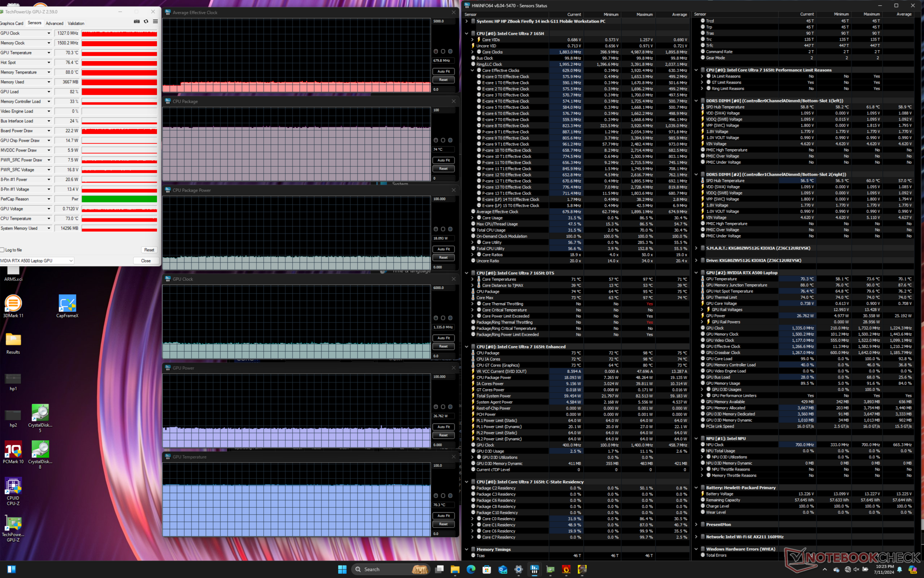Click Auto Fit in the GPU Temperature graph

click(444, 516)
